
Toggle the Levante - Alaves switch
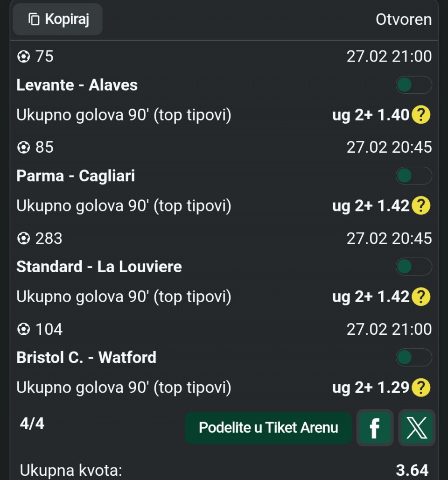pos(413,85)
